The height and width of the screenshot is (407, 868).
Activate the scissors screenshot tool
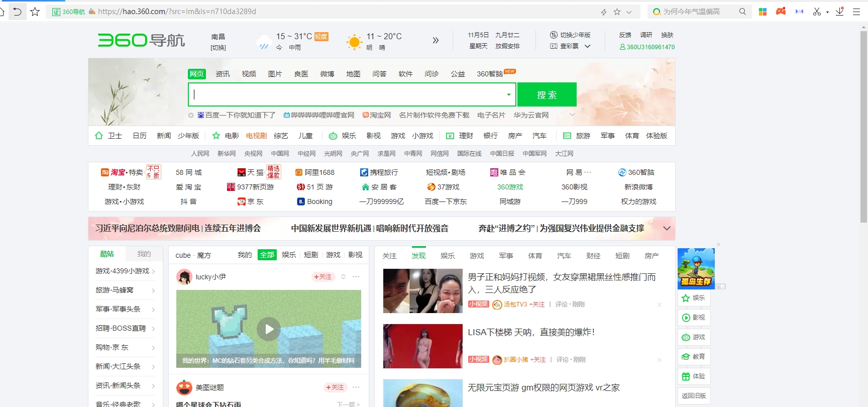click(x=817, y=12)
